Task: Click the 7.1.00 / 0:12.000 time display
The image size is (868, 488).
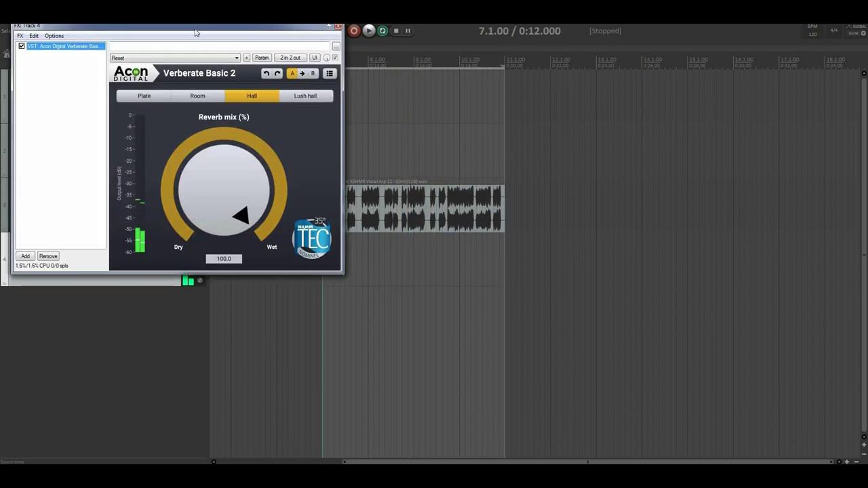Action: point(519,30)
